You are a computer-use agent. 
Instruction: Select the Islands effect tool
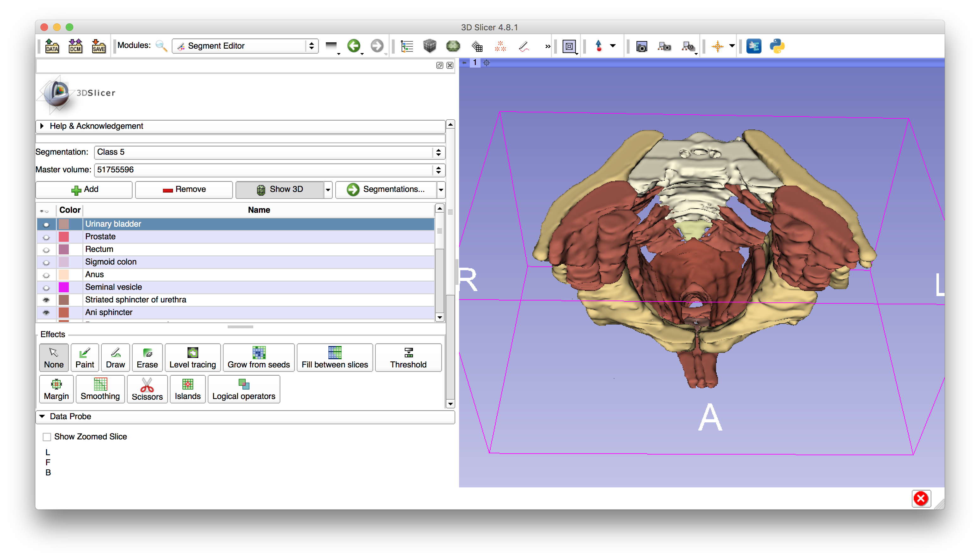click(187, 389)
